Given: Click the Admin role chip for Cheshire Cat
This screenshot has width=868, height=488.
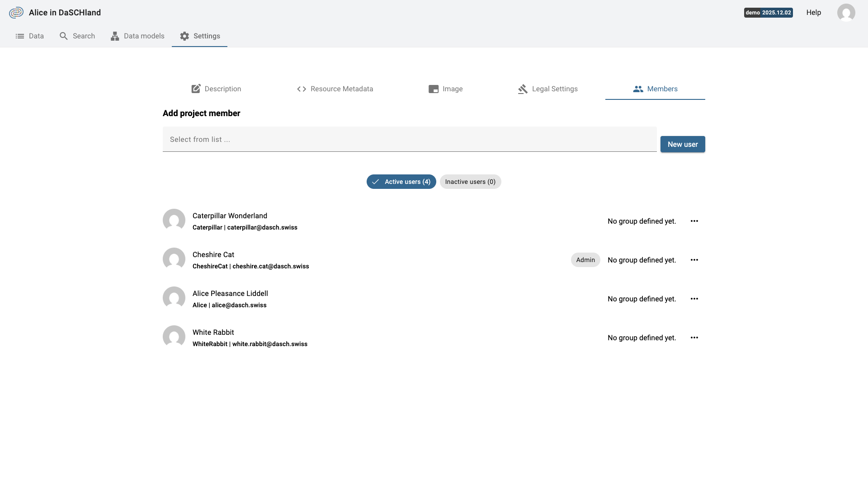Looking at the screenshot, I should click(585, 260).
